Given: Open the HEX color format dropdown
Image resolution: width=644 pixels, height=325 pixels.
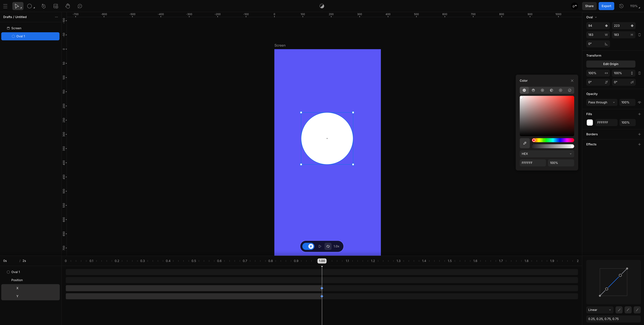Looking at the screenshot, I should click(547, 154).
